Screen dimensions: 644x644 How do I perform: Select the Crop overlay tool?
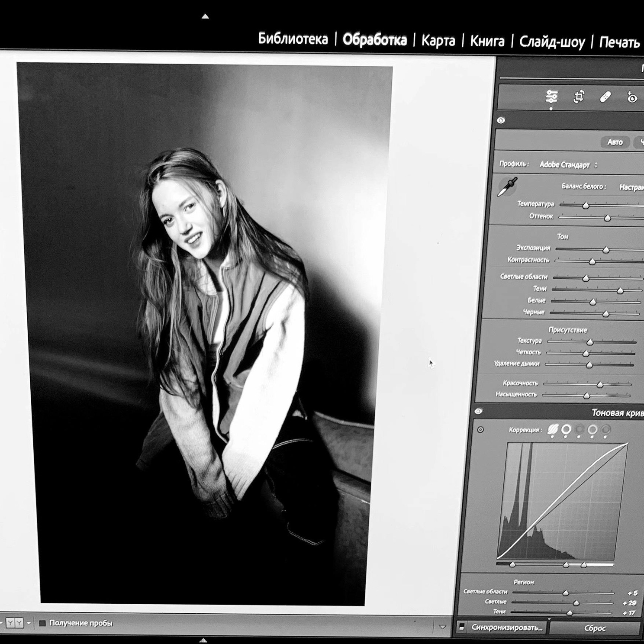(579, 97)
